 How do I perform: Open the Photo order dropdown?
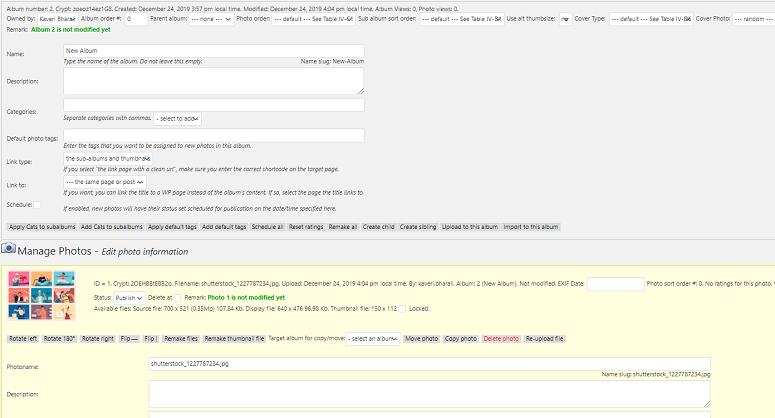313,19
